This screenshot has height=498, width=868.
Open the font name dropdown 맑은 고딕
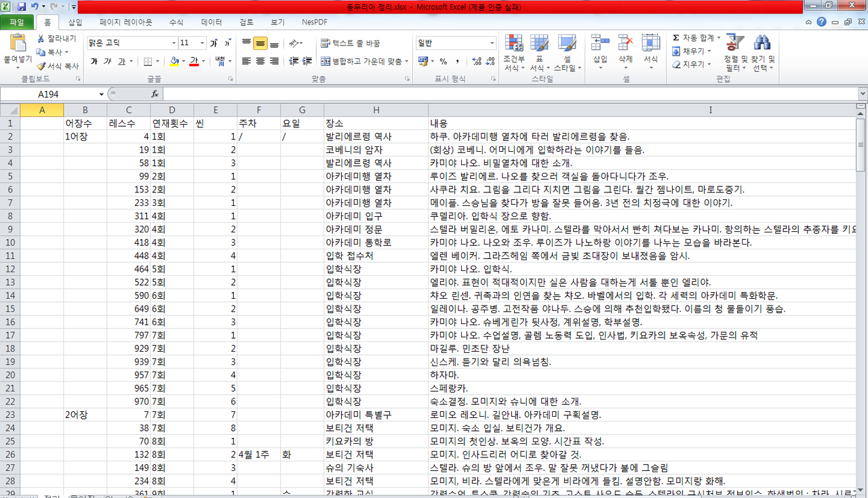point(174,43)
